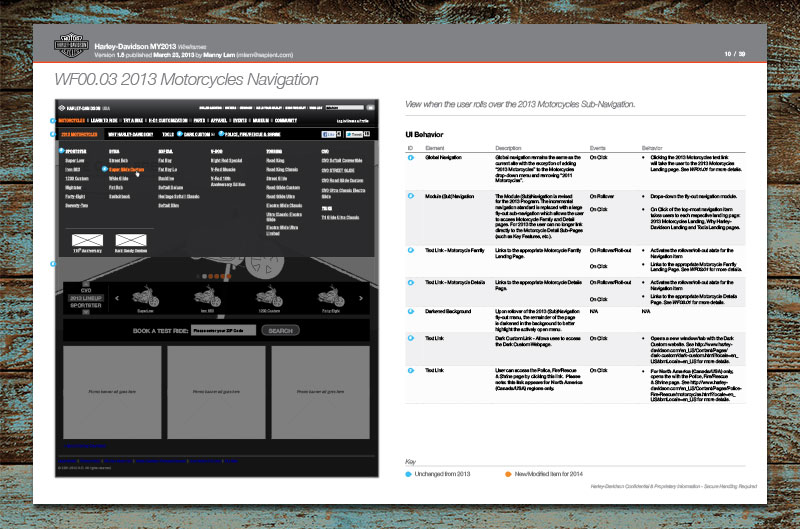Open the Nightster link under Sportster
The height and width of the screenshot is (529, 800).
pyautogui.click(x=73, y=188)
